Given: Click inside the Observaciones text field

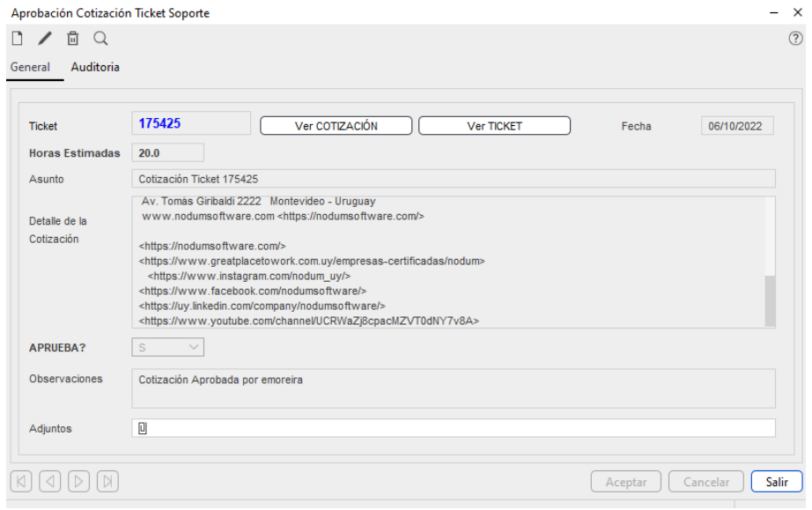Looking at the screenshot, I should pos(453,388).
